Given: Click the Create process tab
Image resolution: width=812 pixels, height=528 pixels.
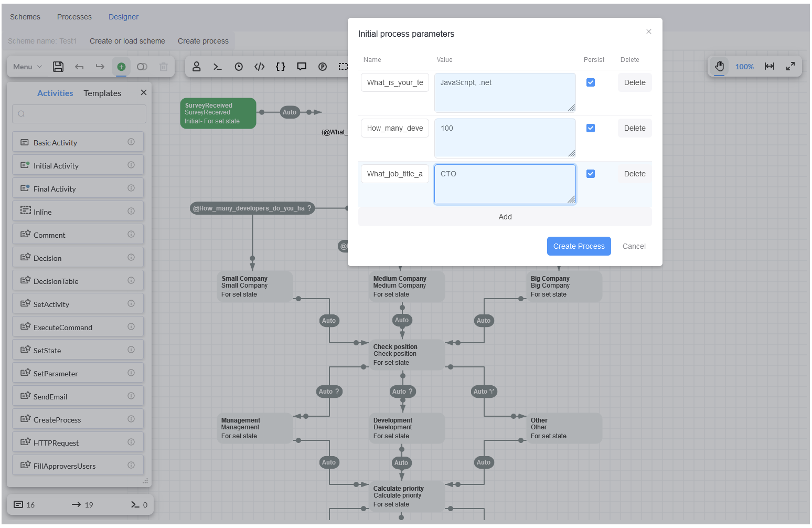Looking at the screenshot, I should (203, 41).
